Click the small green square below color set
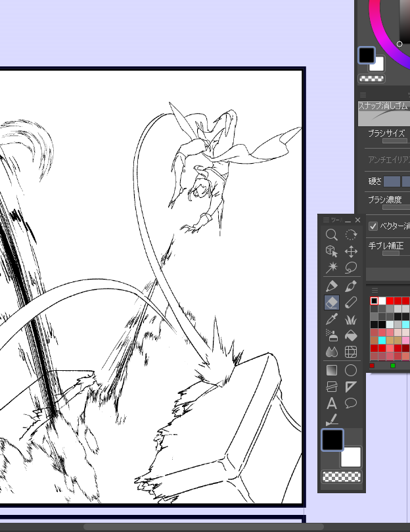The height and width of the screenshot is (532, 410). [393, 366]
